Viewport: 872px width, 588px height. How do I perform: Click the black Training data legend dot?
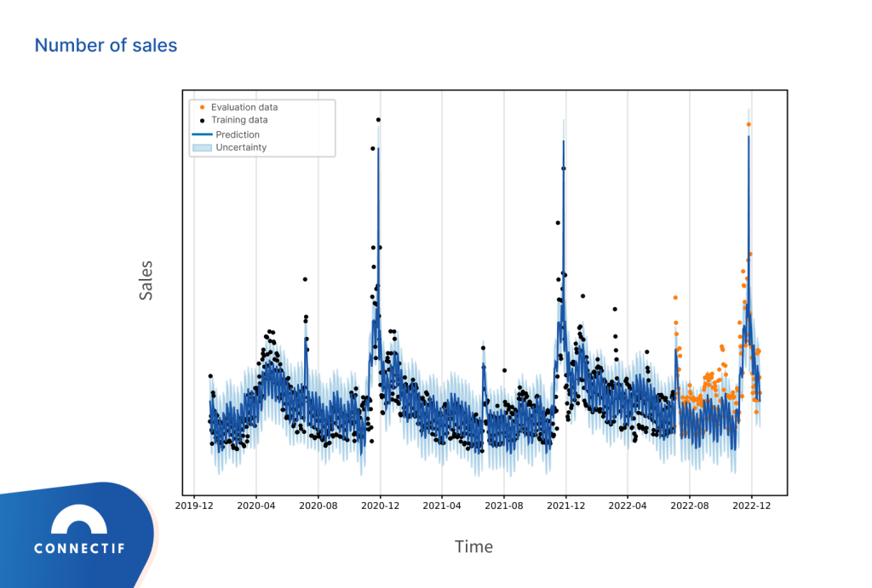point(201,120)
